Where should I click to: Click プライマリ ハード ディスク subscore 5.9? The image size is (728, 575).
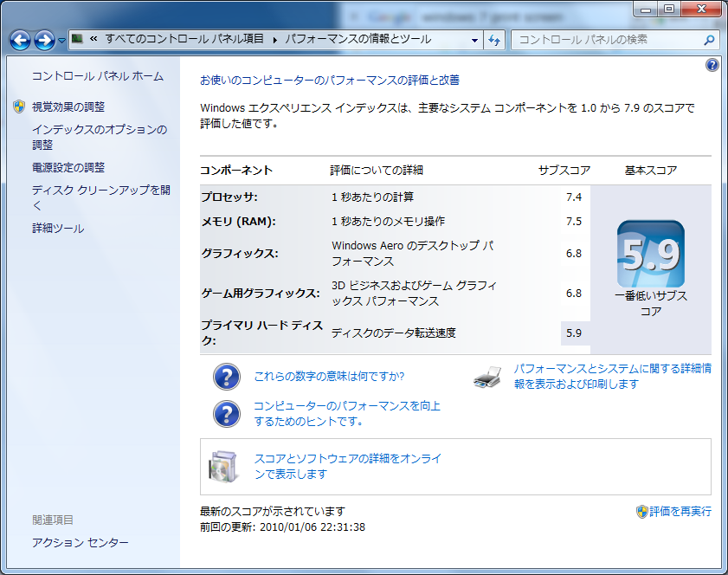click(574, 333)
